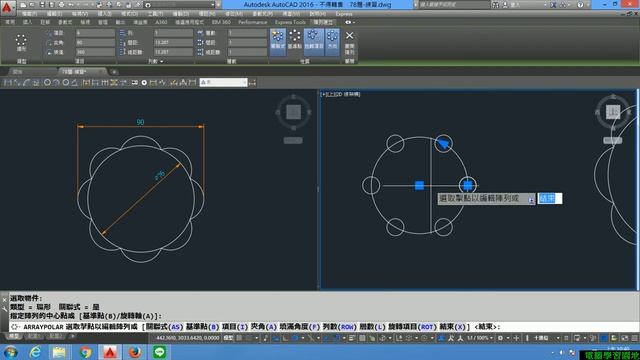Click the Undo arrow in Quick Access toolbar
This screenshot has width=640, height=360.
(71, 5)
